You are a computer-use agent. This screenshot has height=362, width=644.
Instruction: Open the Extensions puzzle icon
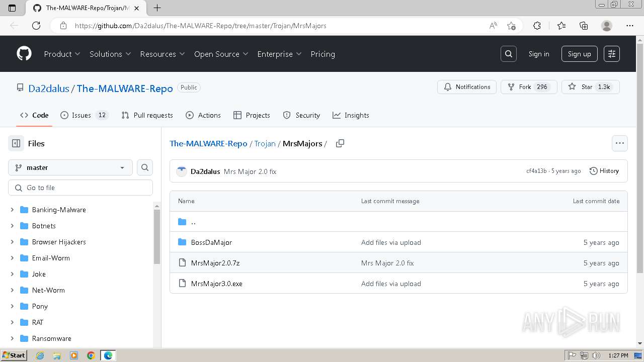pos(537,26)
